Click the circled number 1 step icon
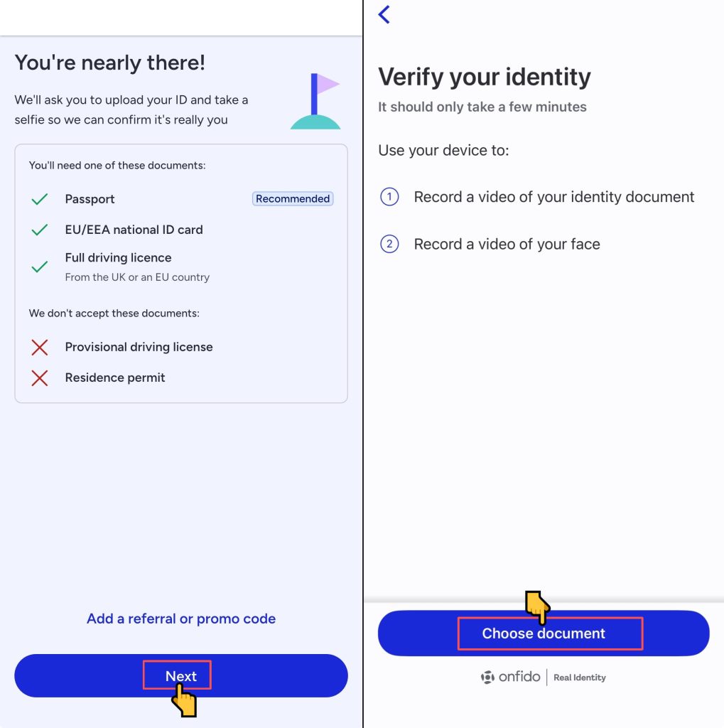 389,197
